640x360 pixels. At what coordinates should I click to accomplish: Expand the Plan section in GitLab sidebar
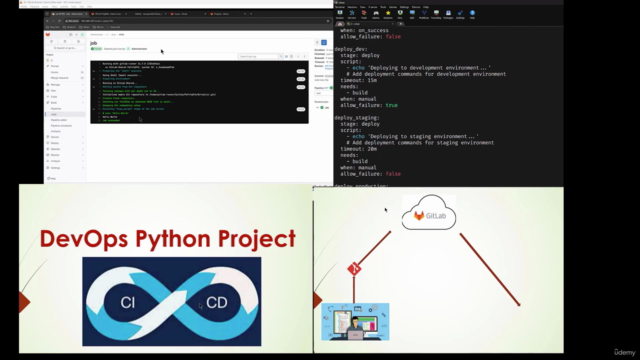coord(65,91)
